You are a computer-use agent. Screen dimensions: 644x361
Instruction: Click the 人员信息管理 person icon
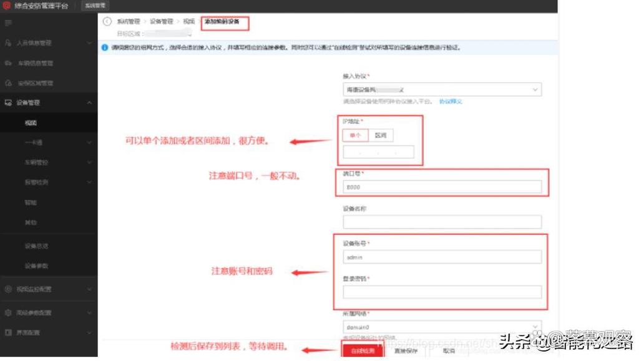(x=8, y=42)
